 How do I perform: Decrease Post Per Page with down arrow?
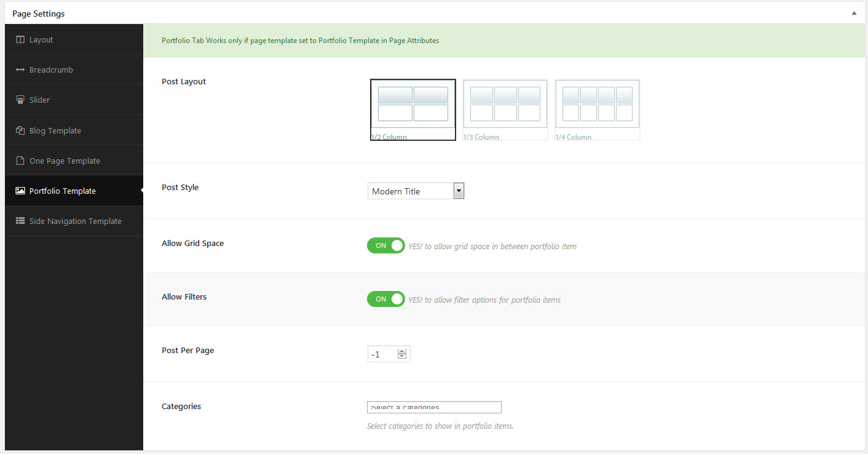click(x=402, y=357)
